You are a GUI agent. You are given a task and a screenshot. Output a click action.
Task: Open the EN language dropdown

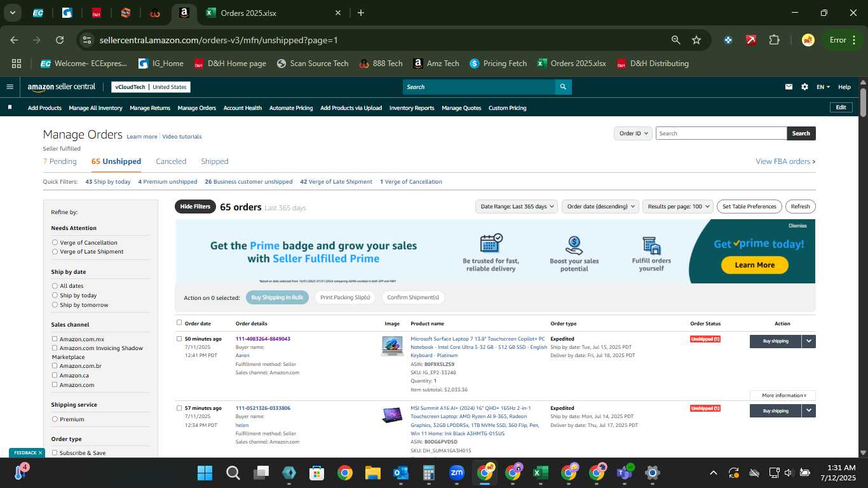coord(823,87)
